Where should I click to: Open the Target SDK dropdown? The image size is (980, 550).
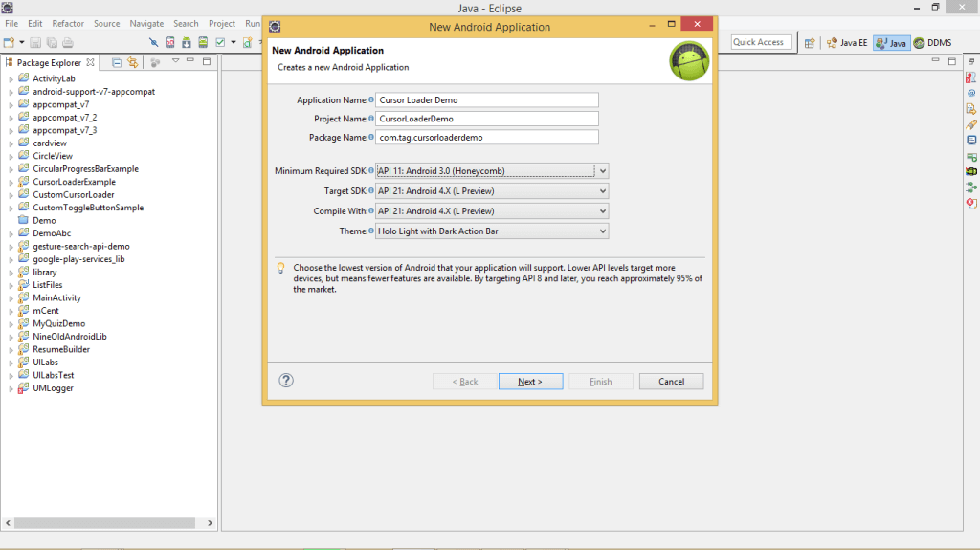492,190
